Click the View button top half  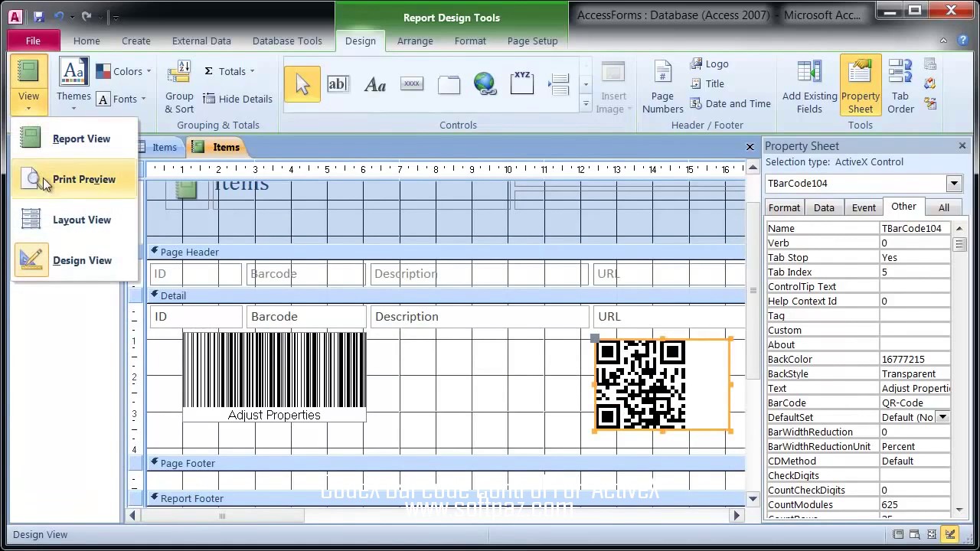(28, 71)
